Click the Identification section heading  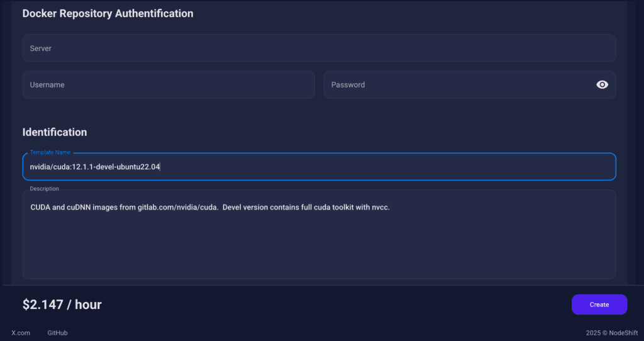55,132
